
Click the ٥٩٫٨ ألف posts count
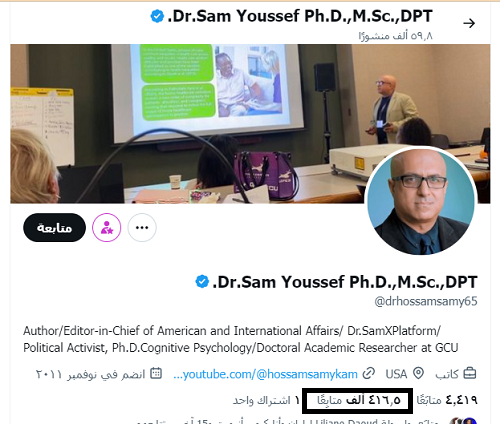point(396,35)
